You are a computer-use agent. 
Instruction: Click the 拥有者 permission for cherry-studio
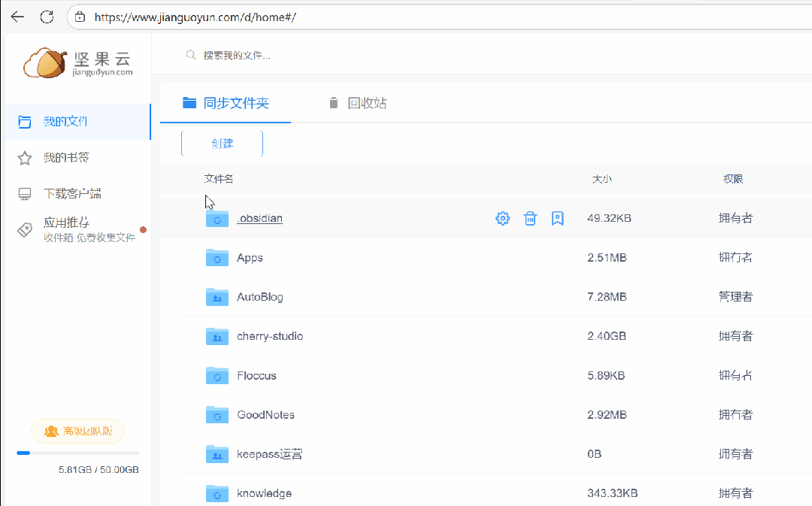[x=735, y=336]
